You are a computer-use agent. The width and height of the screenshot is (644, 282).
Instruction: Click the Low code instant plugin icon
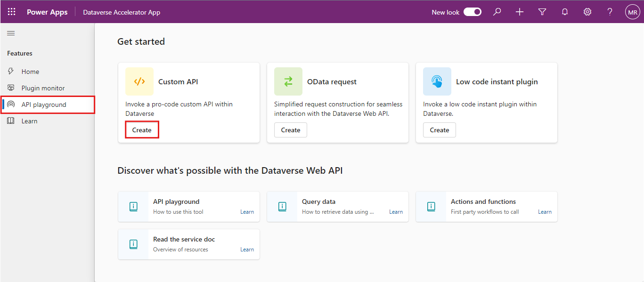[437, 81]
